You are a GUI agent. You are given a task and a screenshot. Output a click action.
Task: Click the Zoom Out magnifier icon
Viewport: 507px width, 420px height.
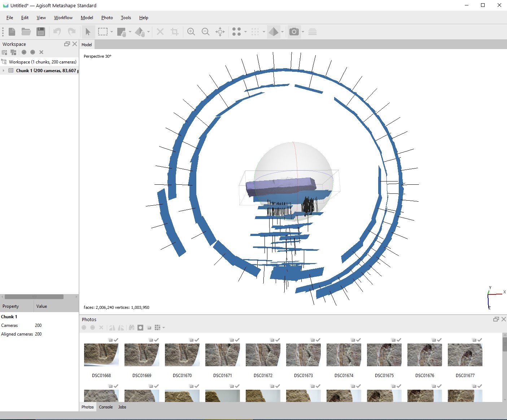[205, 32]
